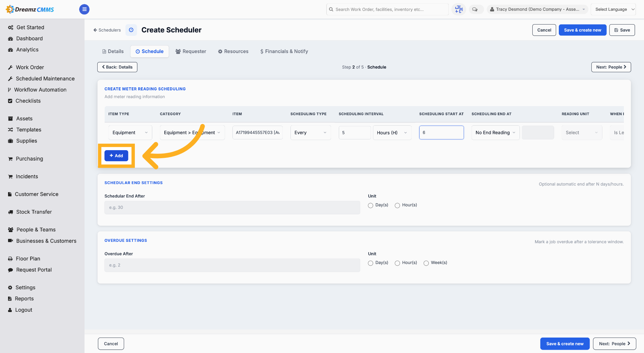Click the hamburger menu toggle icon
The image size is (644, 353).
(84, 9)
